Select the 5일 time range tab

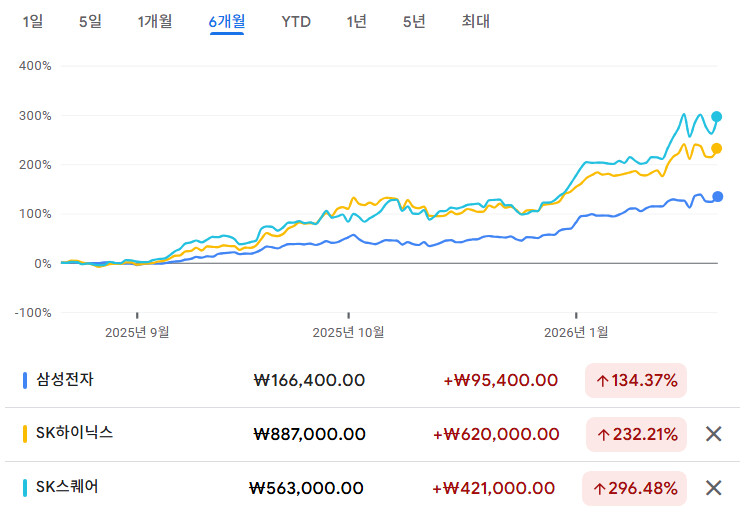coord(90,21)
